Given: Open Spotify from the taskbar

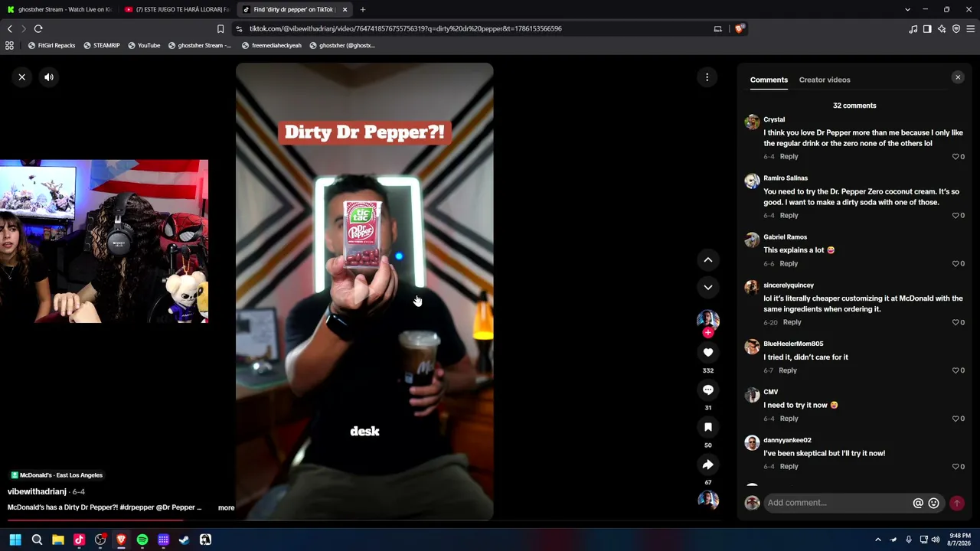Looking at the screenshot, I should click(x=142, y=540).
